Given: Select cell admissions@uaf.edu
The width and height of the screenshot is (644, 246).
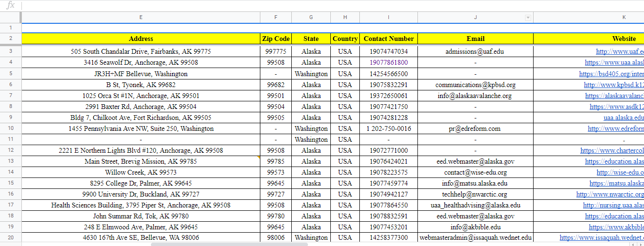Looking at the screenshot, I should (476, 51).
